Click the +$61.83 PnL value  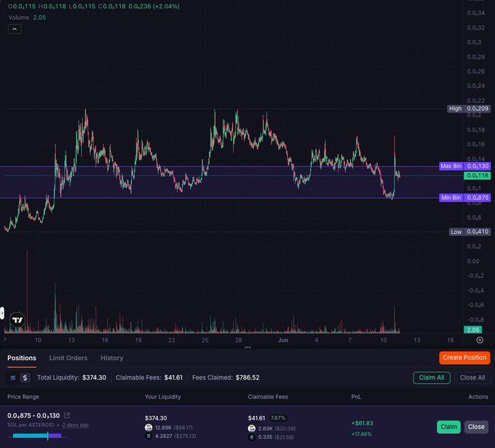tap(362, 423)
